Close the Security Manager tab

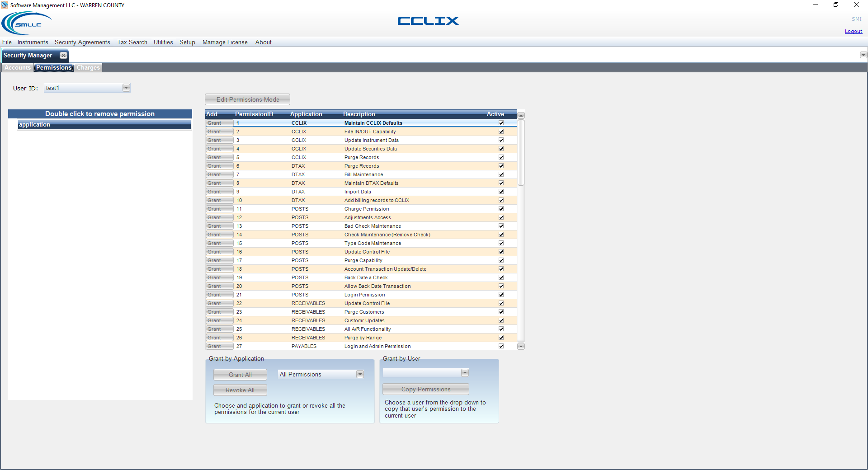click(x=64, y=56)
